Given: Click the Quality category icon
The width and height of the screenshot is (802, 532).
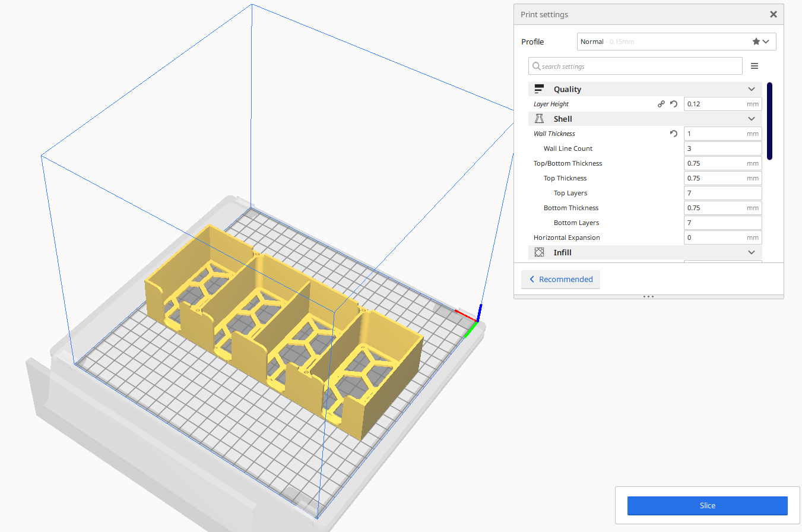Looking at the screenshot, I should click(539, 89).
